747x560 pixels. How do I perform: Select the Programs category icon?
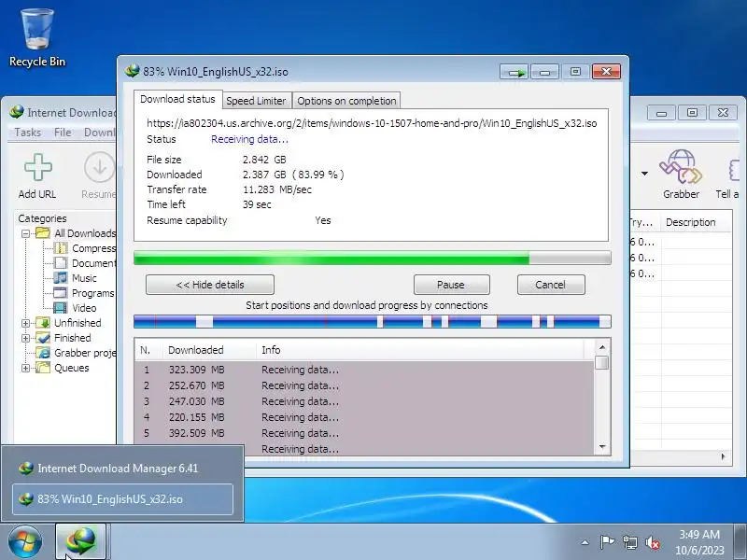click(61, 293)
